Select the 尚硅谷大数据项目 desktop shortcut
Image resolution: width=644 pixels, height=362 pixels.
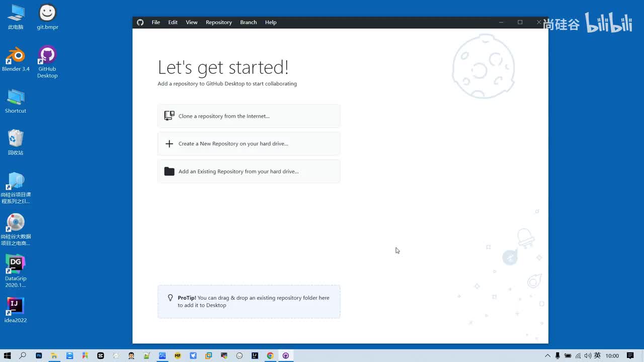(16, 230)
